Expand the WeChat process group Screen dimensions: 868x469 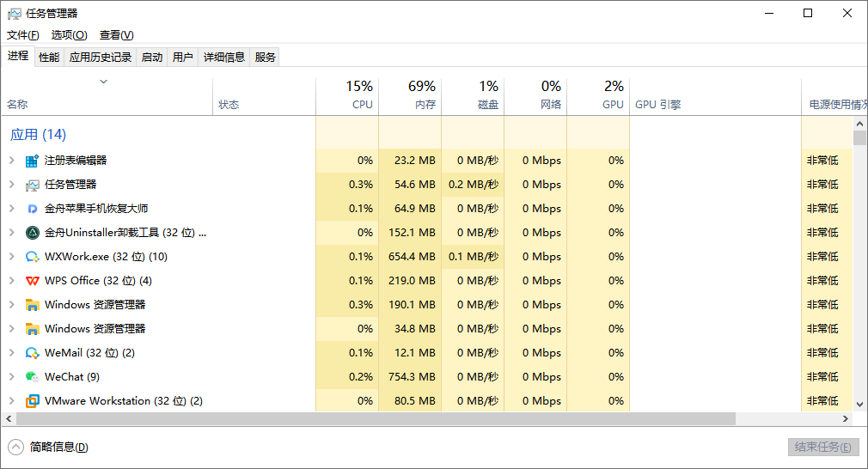point(12,376)
